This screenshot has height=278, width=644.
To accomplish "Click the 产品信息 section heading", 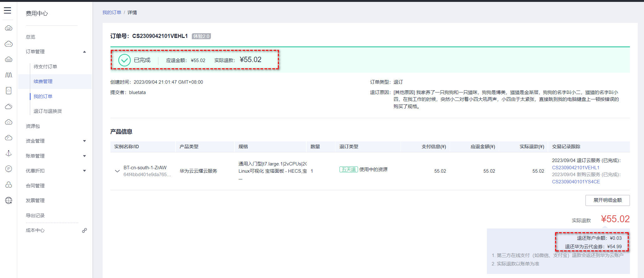I will click(121, 132).
